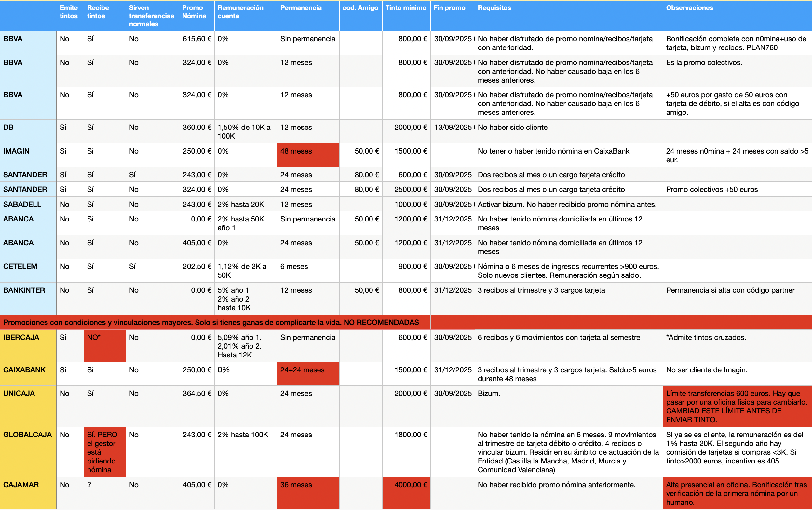
Task: Click the 'Promo colectivos +50 euros' cell
Action: pyautogui.click(x=738, y=189)
